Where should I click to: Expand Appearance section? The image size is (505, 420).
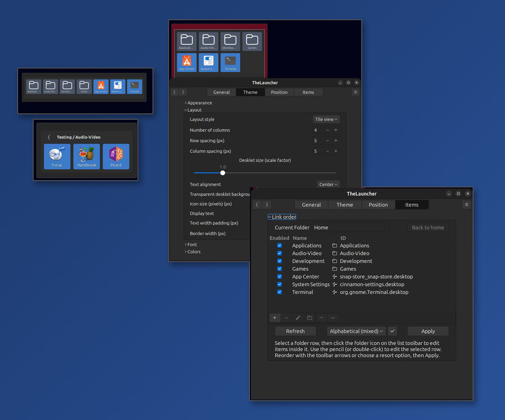[198, 103]
